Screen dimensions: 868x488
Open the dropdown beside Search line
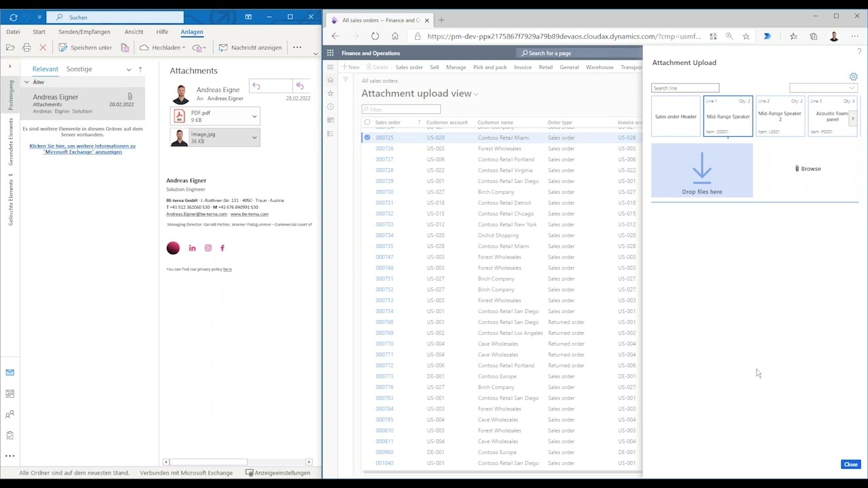coord(823,88)
